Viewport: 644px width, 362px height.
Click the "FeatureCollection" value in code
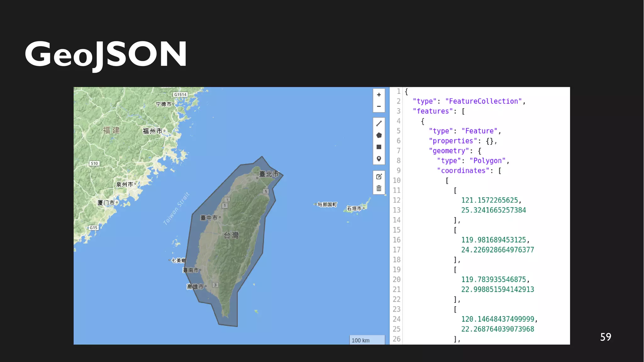(x=484, y=101)
